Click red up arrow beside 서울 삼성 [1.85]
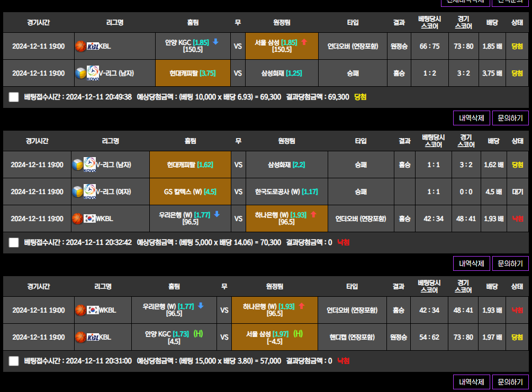532x392 pixels. [304, 42]
